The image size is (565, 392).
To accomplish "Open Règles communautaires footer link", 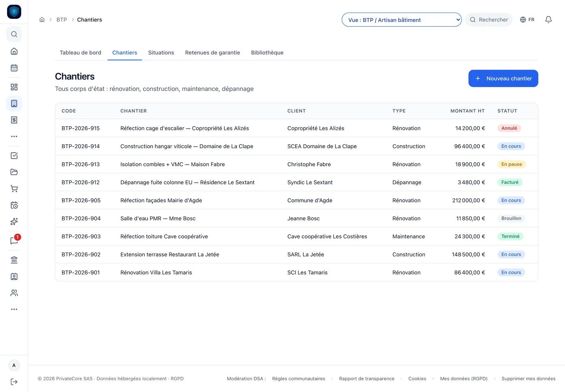I will [x=299, y=379].
